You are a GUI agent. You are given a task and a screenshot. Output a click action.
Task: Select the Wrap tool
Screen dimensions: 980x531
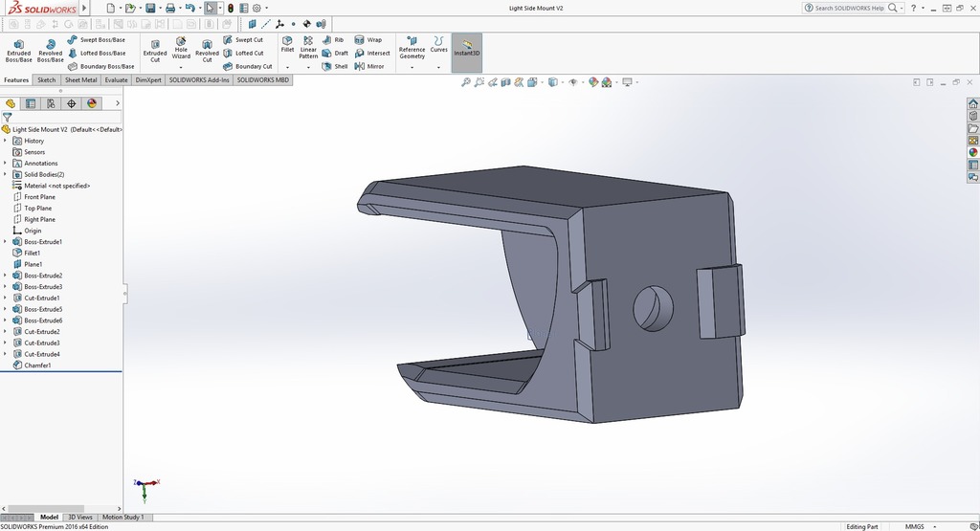pyautogui.click(x=368, y=39)
